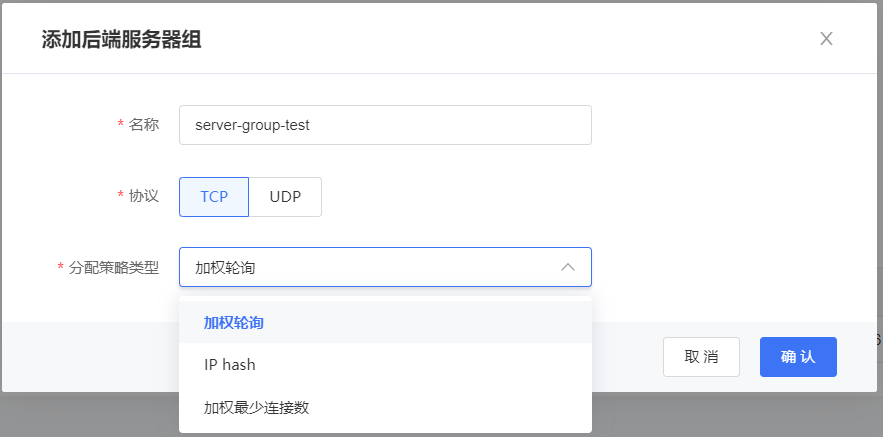Click the empty header area beside the title
883x437 pixels.
[500, 40]
